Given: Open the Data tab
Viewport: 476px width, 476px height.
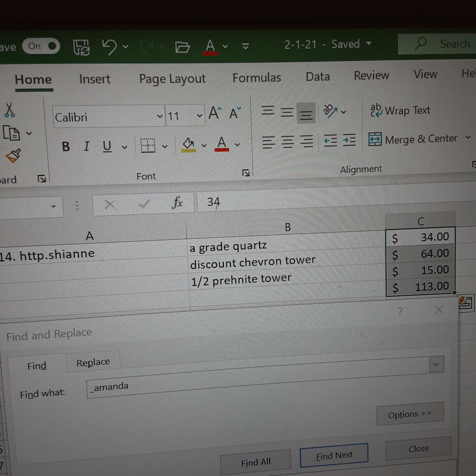Looking at the screenshot, I should 317,76.
